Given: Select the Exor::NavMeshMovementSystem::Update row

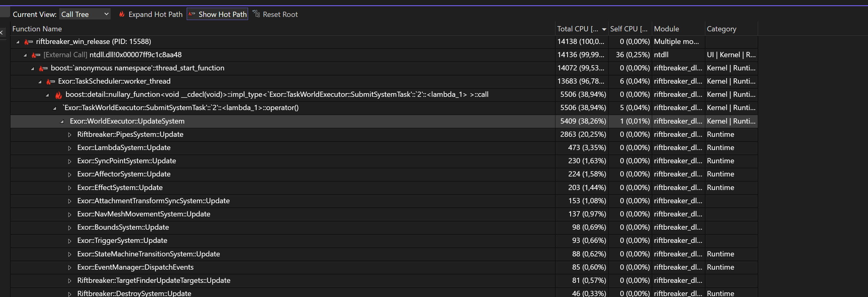Looking at the screenshot, I should pos(384,214).
